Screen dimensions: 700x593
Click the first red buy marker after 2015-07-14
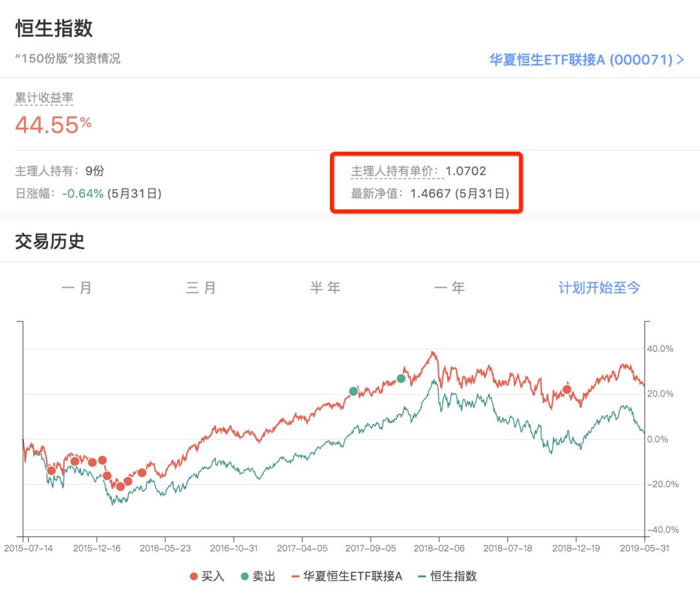coord(51,471)
